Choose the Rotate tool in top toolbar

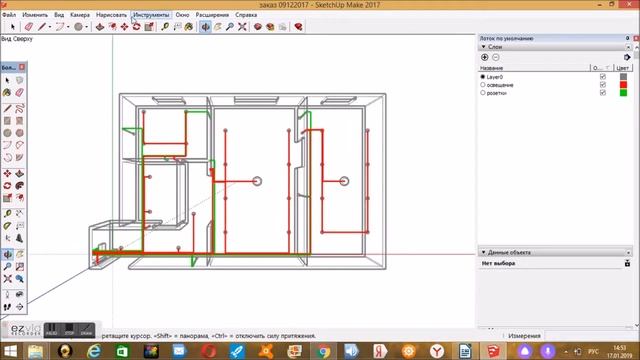136,27
